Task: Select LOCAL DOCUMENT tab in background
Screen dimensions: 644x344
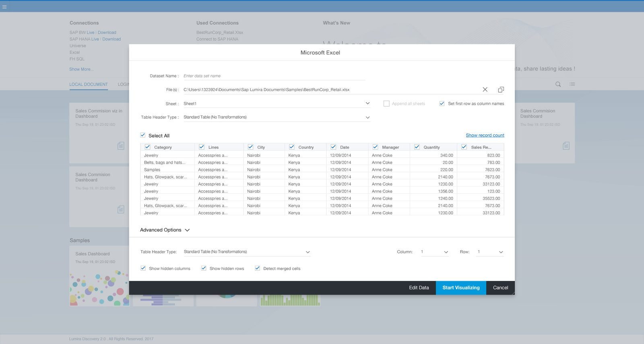Action: (89, 84)
